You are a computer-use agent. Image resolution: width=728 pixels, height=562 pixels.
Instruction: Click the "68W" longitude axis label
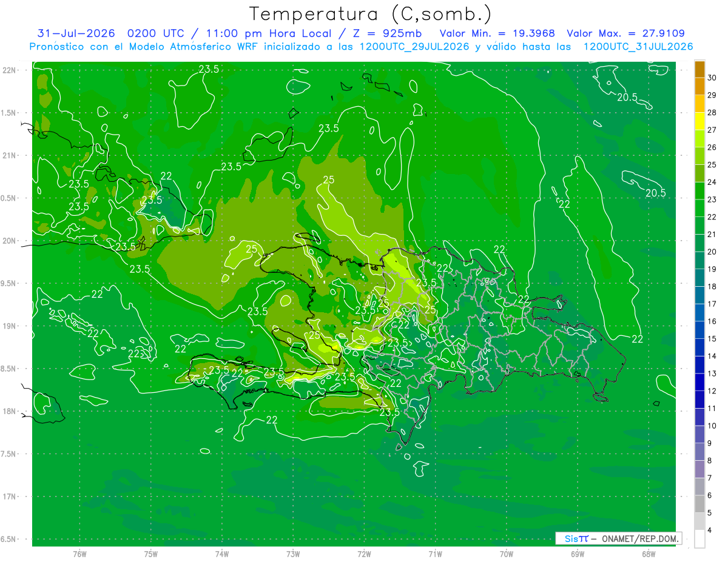coord(649,554)
